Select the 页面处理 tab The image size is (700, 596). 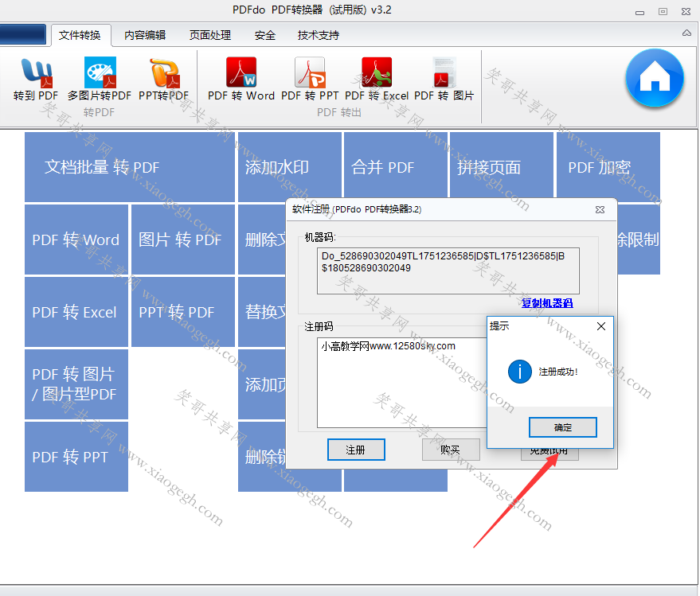[209, 35]
